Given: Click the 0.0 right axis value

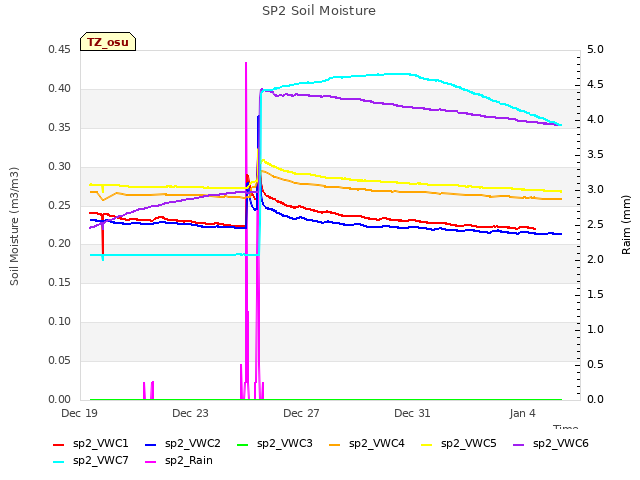Looking at the screenshot, I should [595, 399].
